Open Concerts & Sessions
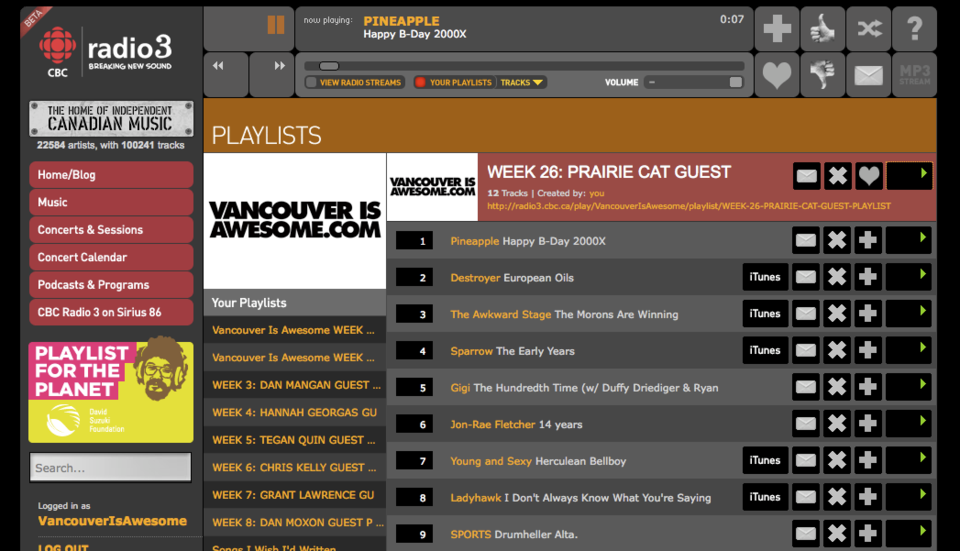The height and width of the screenshot is (551, 960). 111,230
